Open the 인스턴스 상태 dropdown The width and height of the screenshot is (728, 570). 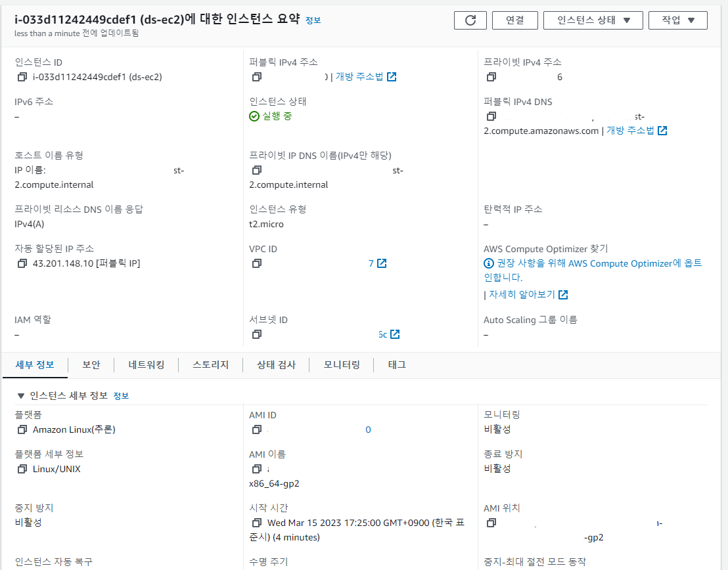tap(593, 20)
